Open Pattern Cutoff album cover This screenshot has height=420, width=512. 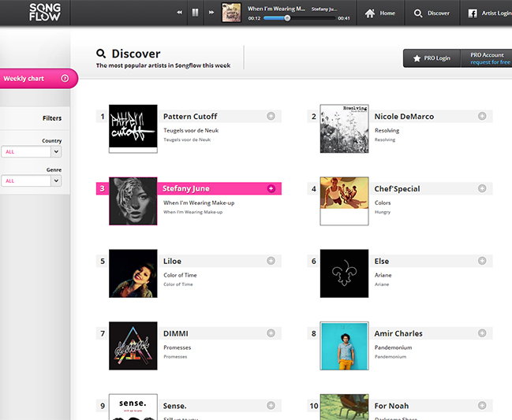(x=133, y=128)
